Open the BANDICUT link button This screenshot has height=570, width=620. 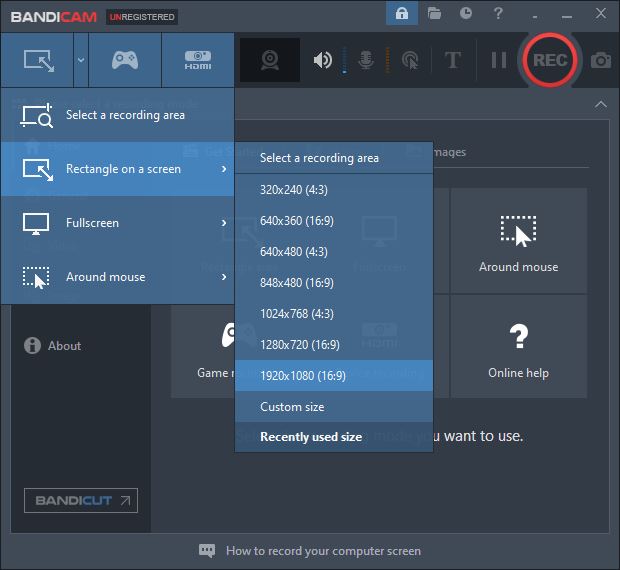[x=81, y=500]
